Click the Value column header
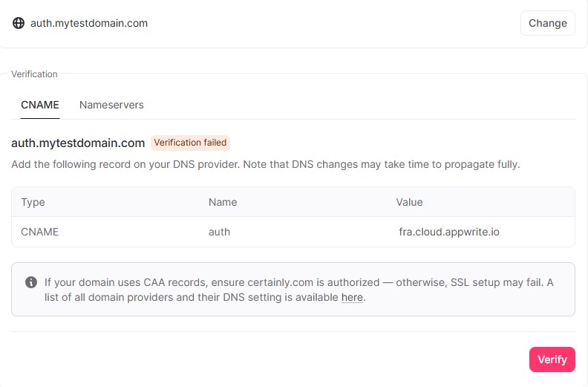The image size is (588, 387). click(x=410, y=202)
